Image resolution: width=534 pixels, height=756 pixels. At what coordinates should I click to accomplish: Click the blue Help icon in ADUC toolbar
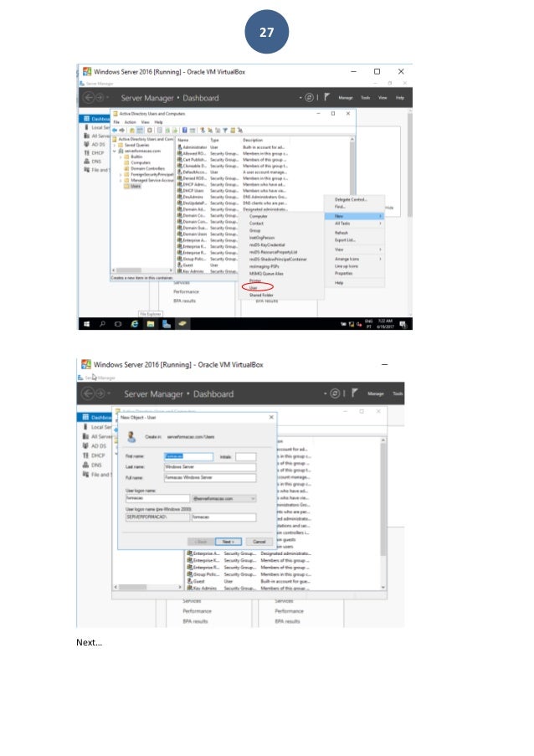point(185,130)
